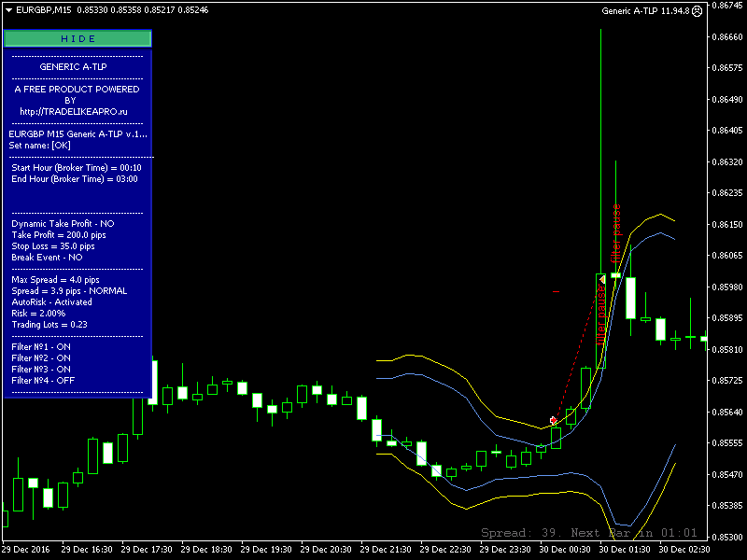The width and height of the screenshot is (747, 560).
Task: Click 'Filter №1 - ON' text
Action: 41,346
